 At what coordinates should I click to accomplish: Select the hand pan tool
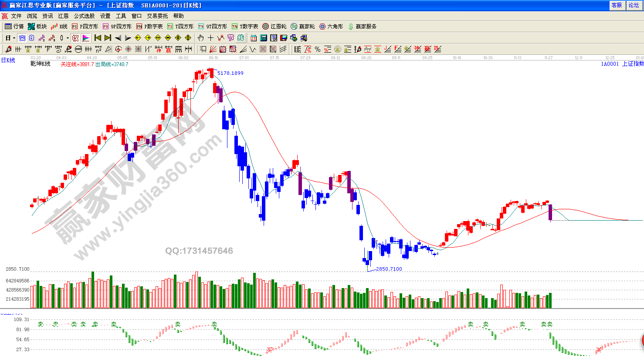200,38
